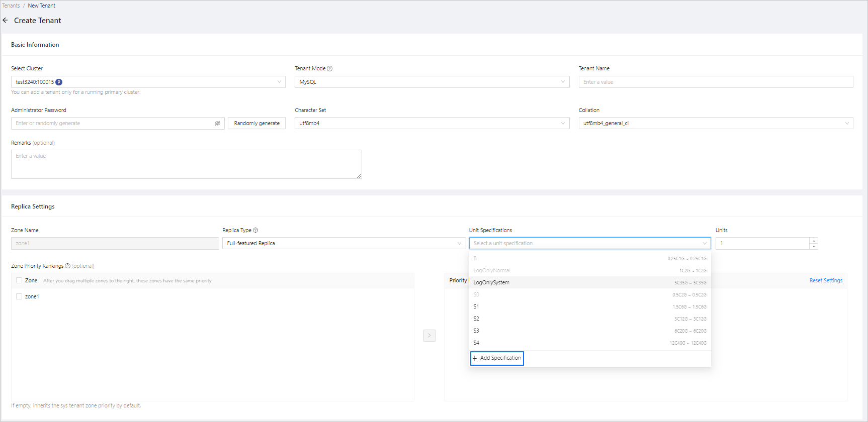Click the back arrow beside Create Tenant

(x=6, y=21)
